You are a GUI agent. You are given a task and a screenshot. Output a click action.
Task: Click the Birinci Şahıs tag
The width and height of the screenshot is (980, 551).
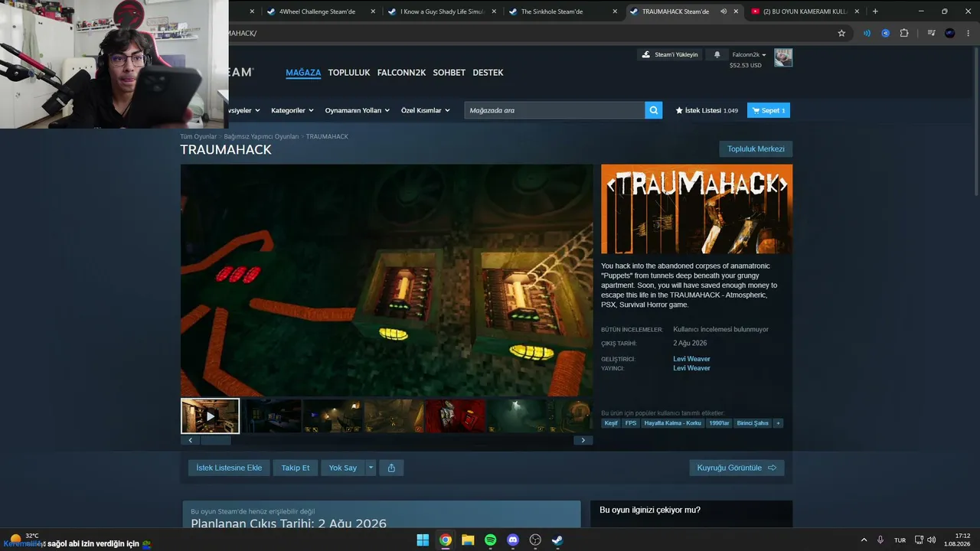point(753,423)
